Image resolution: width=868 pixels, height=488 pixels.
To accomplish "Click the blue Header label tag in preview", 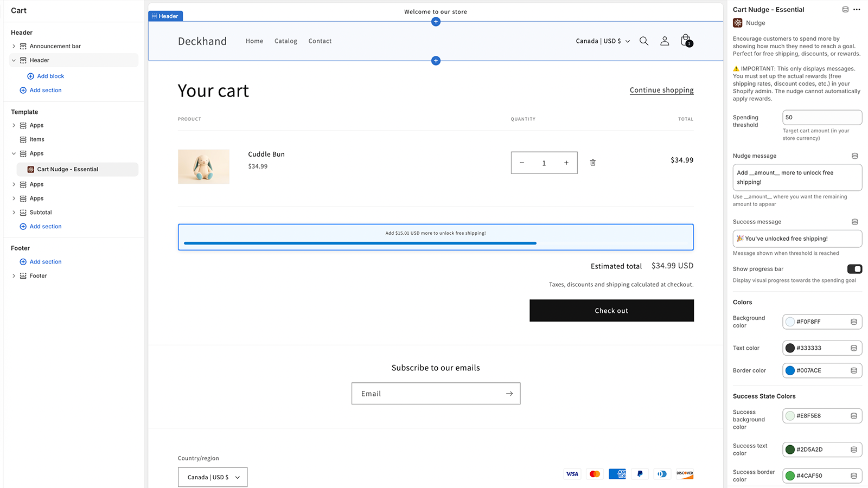I will (165, 16).
